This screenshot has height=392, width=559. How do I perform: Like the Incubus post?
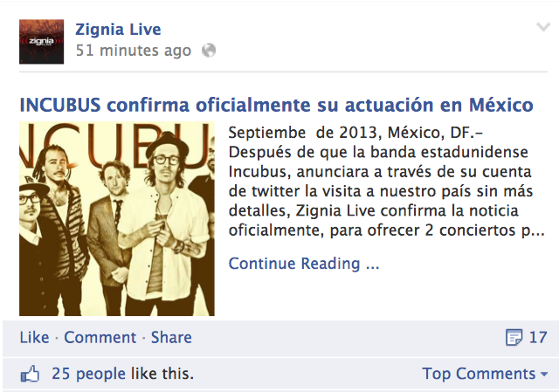34,338
